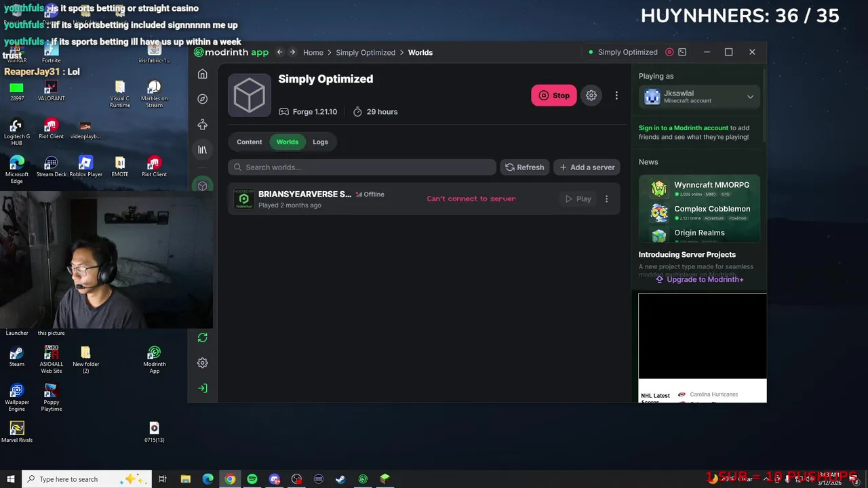The height and width of the screenshot is (488, 868).
Task: Open instance settings gear next to Stop
Action: click(x=591, y=96)
